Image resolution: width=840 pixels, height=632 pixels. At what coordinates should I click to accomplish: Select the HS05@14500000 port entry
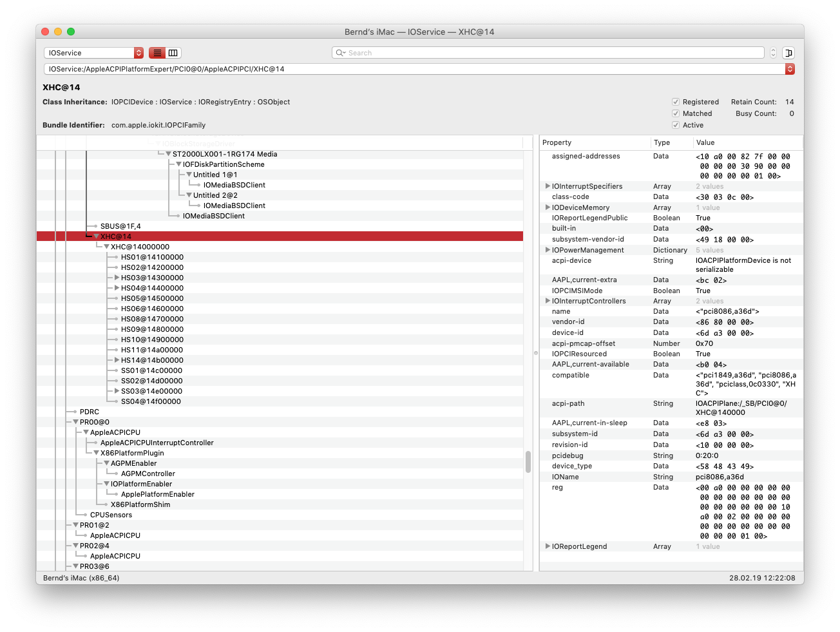click(152, 298)
